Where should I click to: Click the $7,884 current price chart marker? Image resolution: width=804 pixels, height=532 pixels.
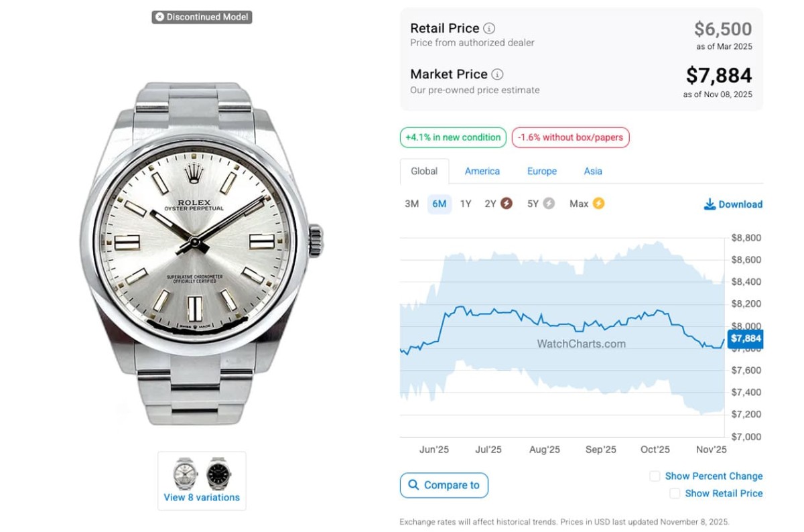(745, 338)
